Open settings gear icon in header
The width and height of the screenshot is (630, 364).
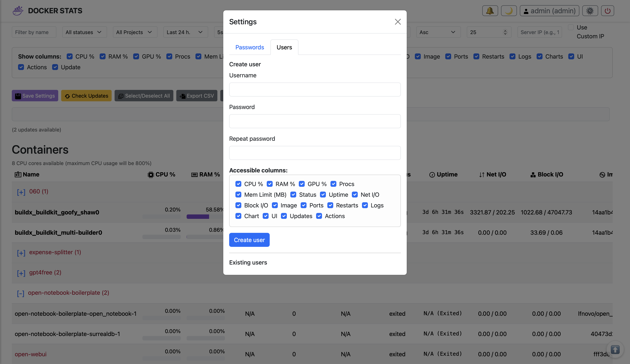[x=590, y=11]
